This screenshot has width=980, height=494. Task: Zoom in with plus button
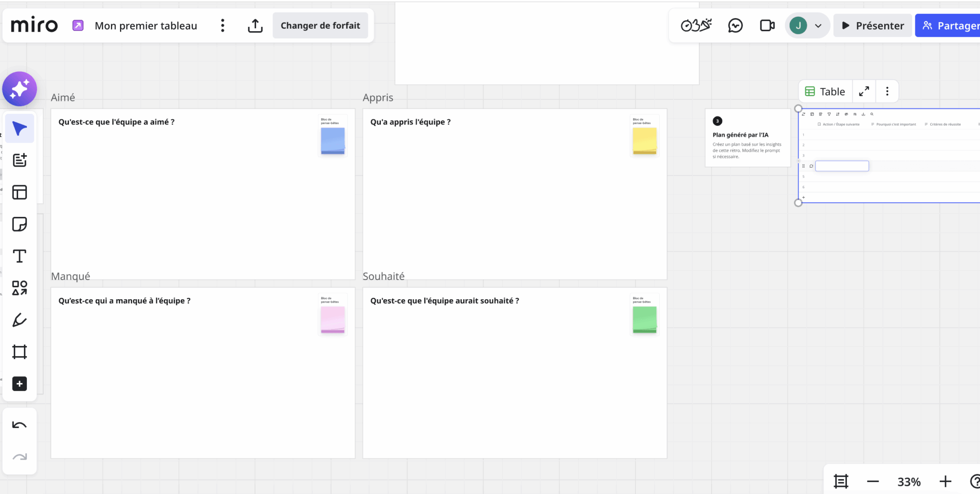(945, 482)
